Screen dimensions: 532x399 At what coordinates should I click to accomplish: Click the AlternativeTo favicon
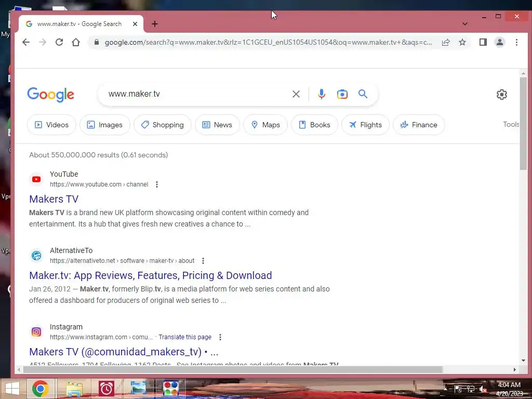click(x=36, y=256)
